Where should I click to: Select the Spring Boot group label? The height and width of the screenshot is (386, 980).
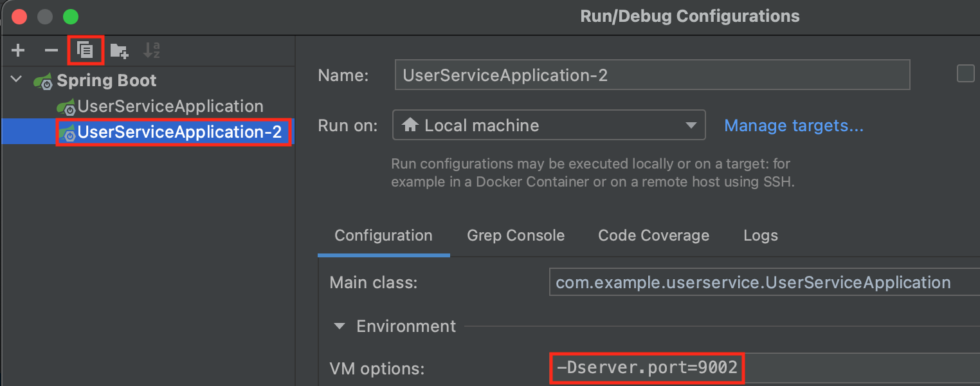(x=107, y=80)
